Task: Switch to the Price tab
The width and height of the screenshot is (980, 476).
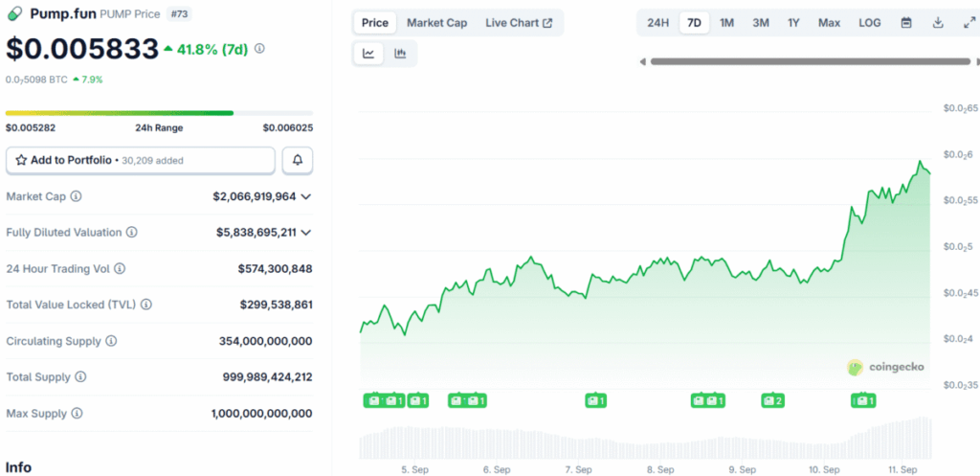Action: (375, 23)
